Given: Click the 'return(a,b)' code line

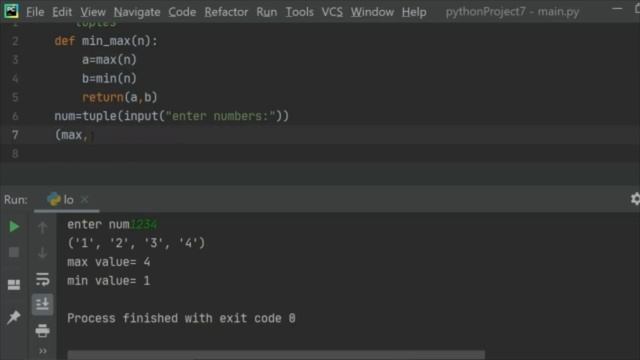Looking at the screenshot, I should pos(120,97).
